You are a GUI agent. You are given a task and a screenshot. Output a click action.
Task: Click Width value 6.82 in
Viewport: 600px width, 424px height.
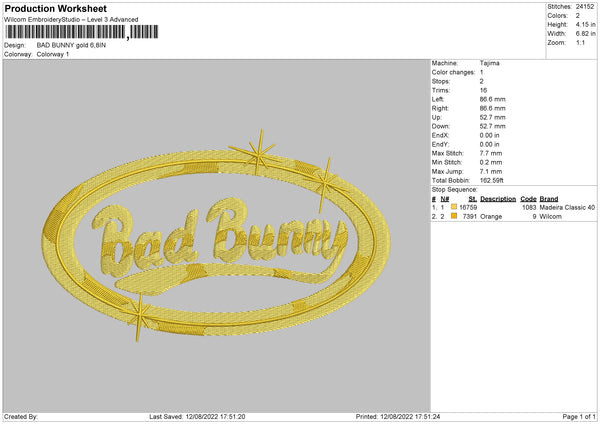[x=585, y=34]
